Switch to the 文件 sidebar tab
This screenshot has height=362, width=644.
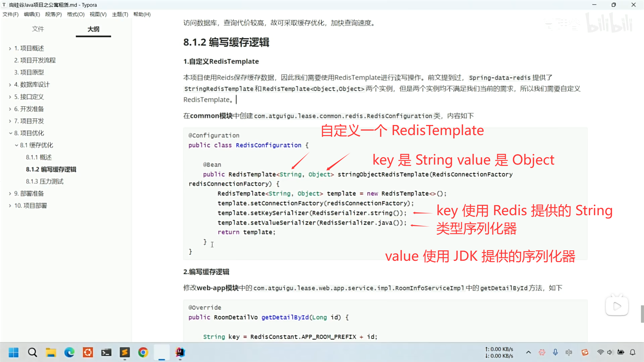point(38,29)
